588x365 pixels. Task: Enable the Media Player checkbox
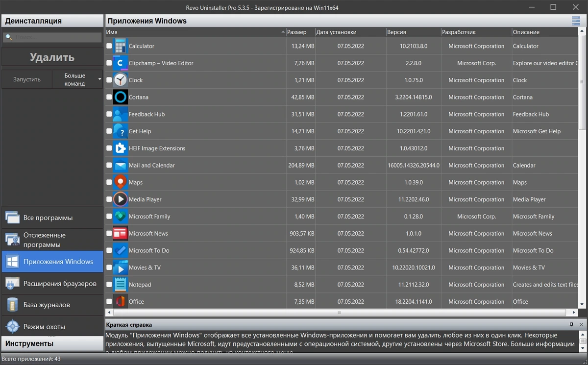(109, 199)
